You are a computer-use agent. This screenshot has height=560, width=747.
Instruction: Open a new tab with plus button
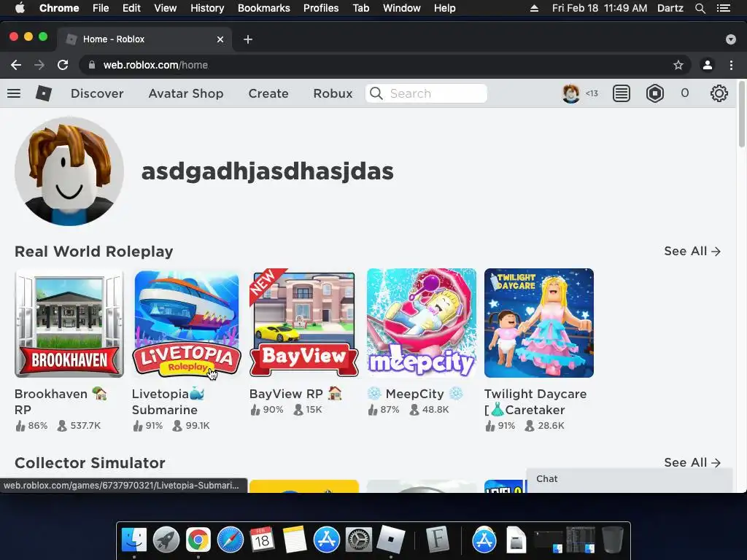click(248, 39)
